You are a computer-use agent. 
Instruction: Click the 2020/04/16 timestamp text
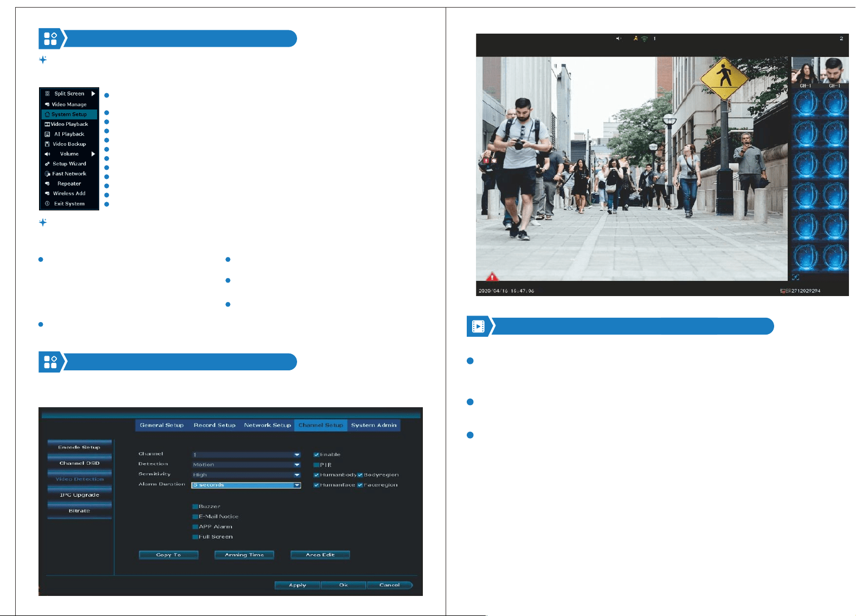506,291
